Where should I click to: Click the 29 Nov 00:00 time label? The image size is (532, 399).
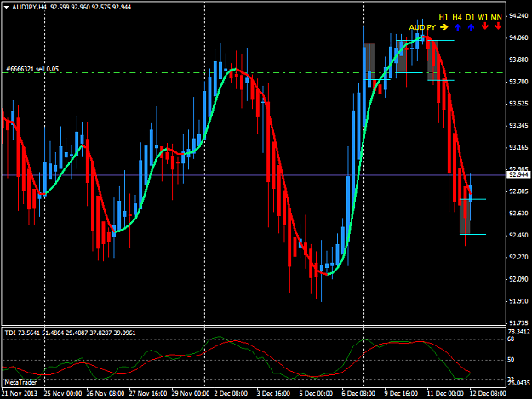tap(191, 393)
